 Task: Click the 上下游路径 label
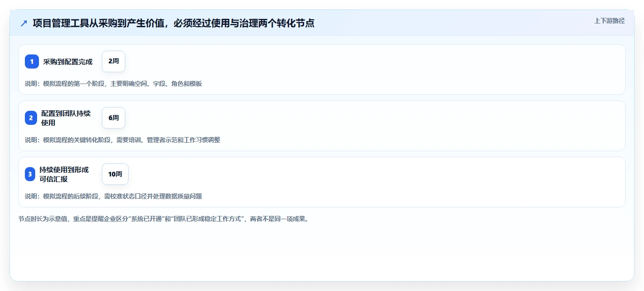point(609,21)
